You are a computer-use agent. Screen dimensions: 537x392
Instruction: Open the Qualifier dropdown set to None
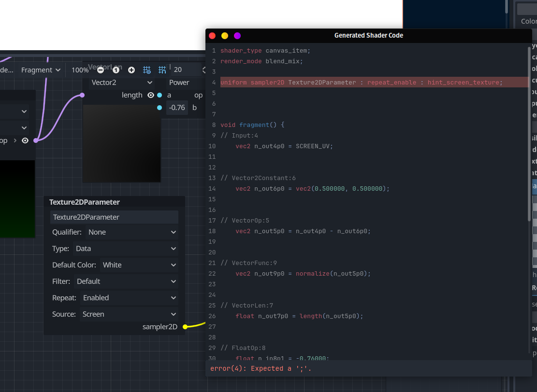131,232
